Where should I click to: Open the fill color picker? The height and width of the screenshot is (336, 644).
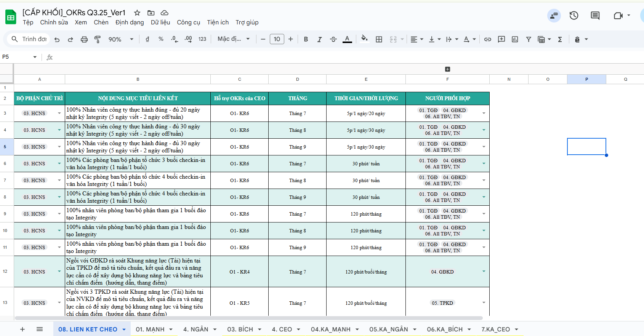(364, 39)
